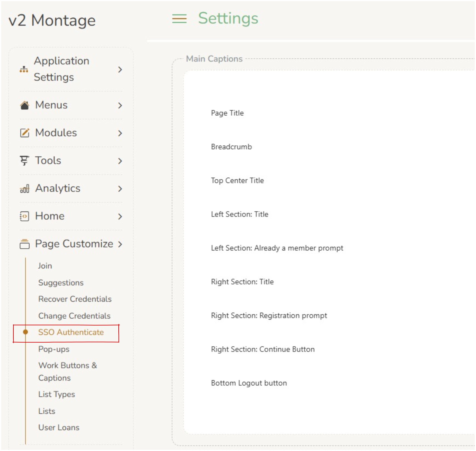Open the Join submenu item
Viewport: 476px width, 451px height.
[x=45, y=266]
